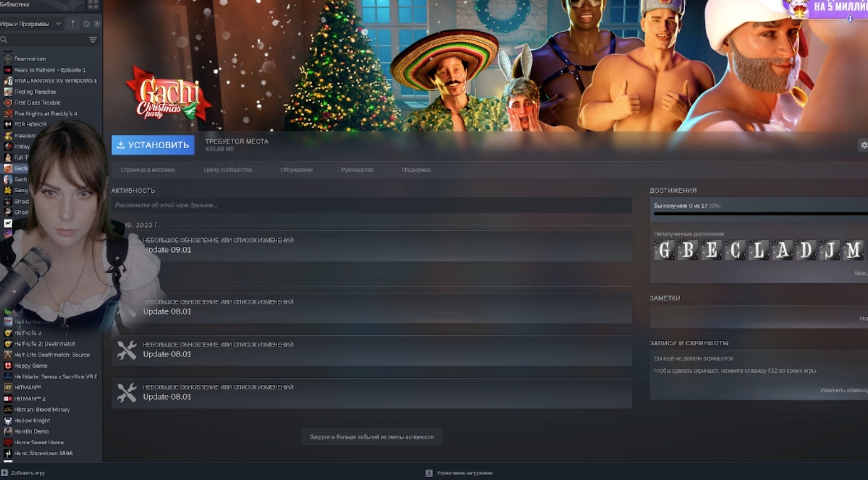Open 'Half-Life Deathmatch: Source' in the list
This screenshot has width=868, height=480.
pos(51,355)
